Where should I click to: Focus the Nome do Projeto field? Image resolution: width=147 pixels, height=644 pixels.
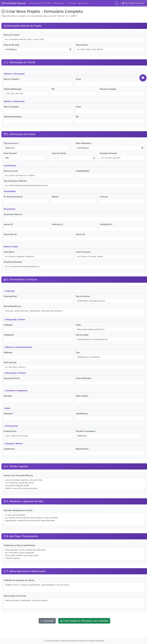(x=74, y=39)
